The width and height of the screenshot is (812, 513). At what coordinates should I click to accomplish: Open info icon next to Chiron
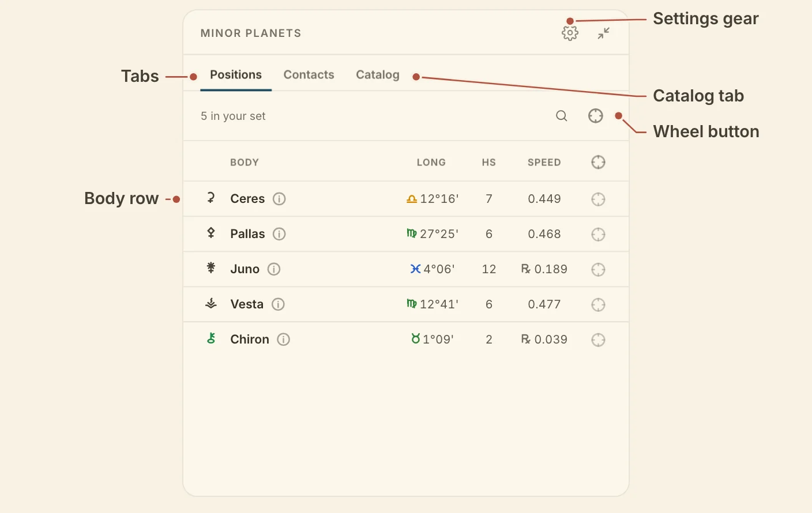283,340
